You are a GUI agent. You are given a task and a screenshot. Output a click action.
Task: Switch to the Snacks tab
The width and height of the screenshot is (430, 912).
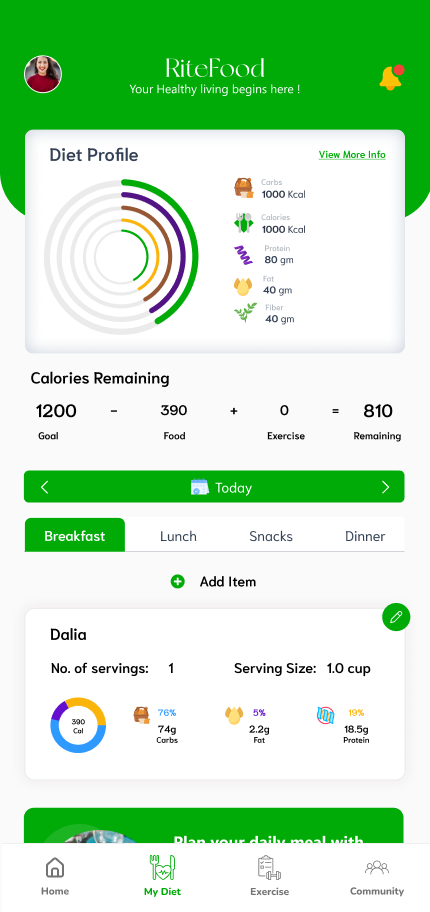pos(271,536)
